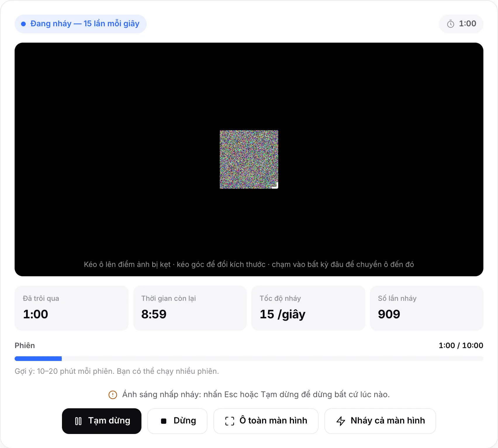Click the pause bars icon on Tạm dừng
This screenshot has height=448, width=498.
click(78, 421)
